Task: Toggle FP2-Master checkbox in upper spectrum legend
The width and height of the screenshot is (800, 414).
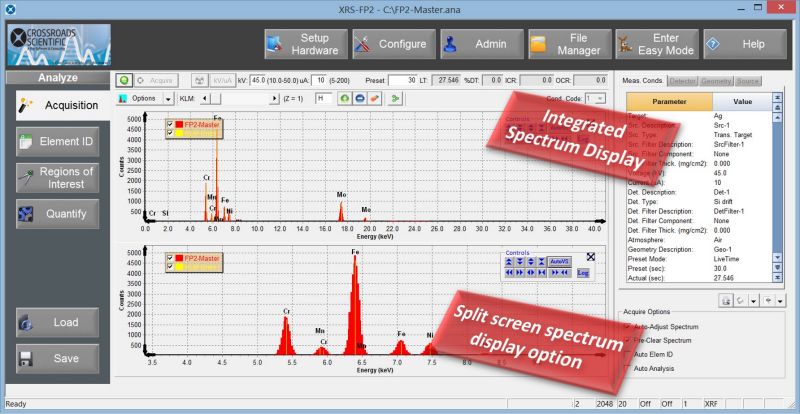Action: click(169, 124)
